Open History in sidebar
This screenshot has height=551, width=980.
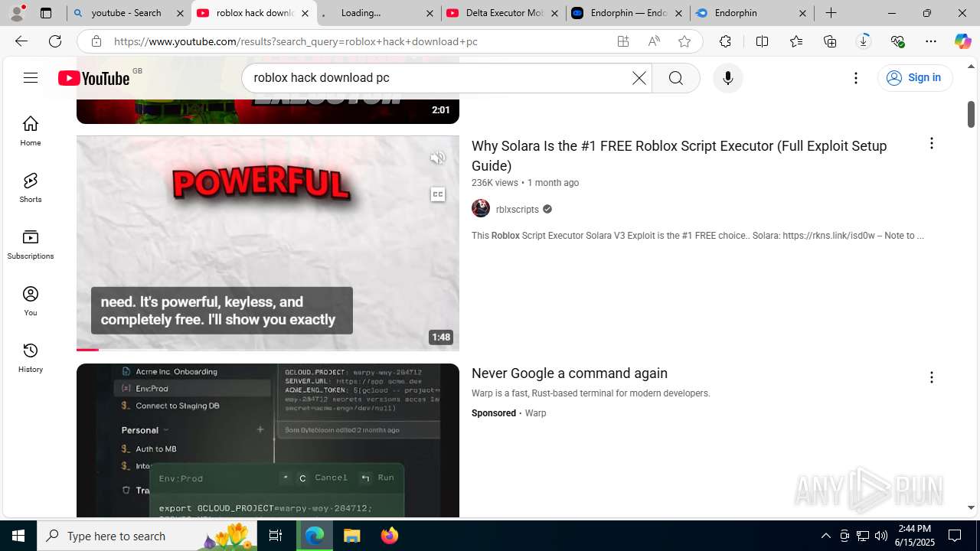(31, 357)
